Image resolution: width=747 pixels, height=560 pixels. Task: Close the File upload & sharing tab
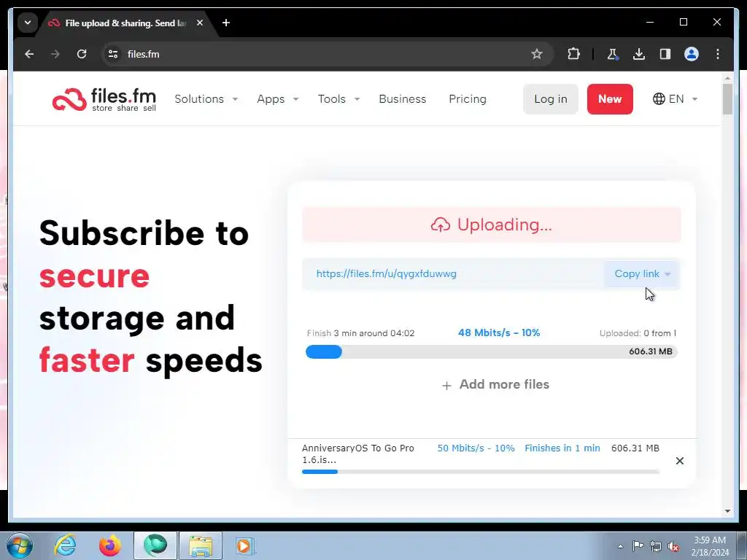tap(200, 23)
